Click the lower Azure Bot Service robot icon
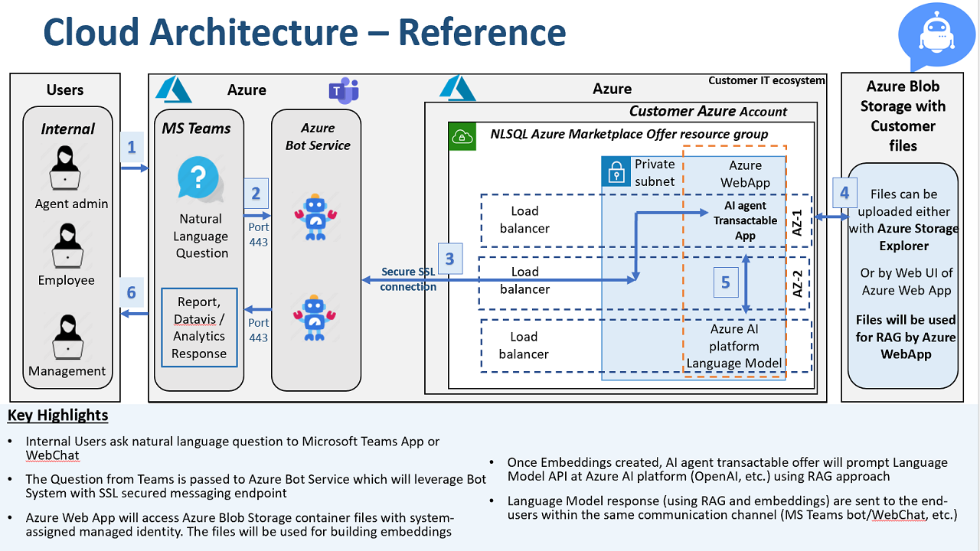Image resolution: width=980 pixels, height=551 pixels. click(x=315, y=318)
